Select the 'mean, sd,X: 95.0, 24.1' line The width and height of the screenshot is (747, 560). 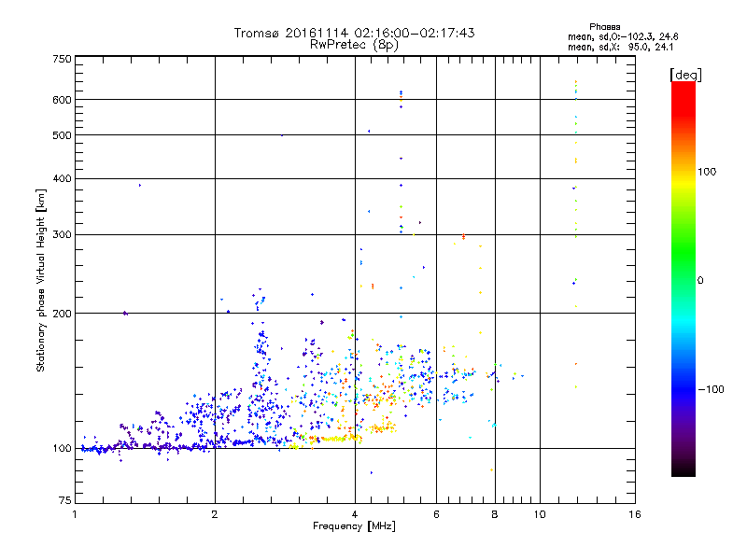coord(620,48)
